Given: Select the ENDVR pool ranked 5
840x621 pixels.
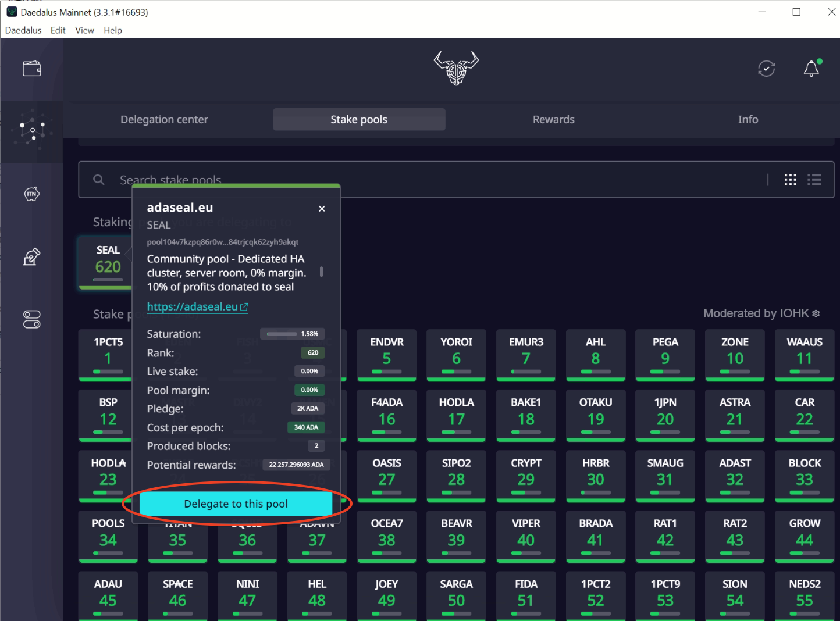Looking at the screenshot, I should [x=387, y=355].
